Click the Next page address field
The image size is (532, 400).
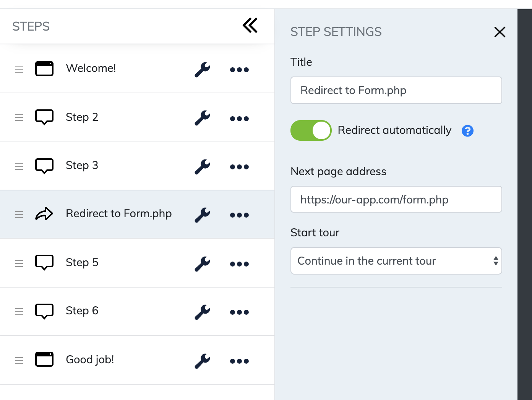tap(396, 199)
